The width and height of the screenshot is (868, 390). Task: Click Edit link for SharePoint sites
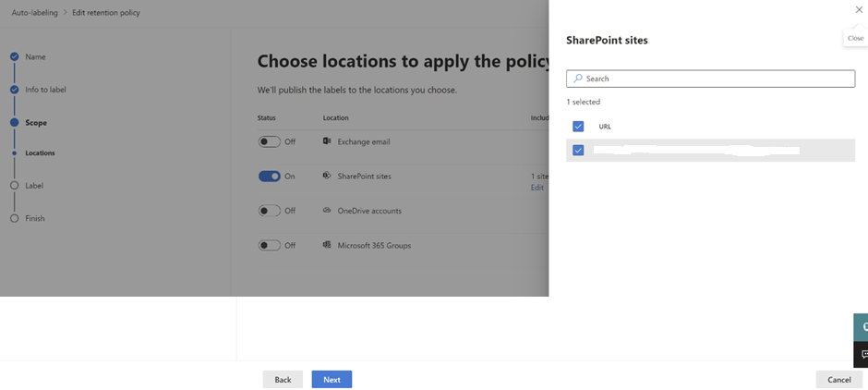click(536, 188)
